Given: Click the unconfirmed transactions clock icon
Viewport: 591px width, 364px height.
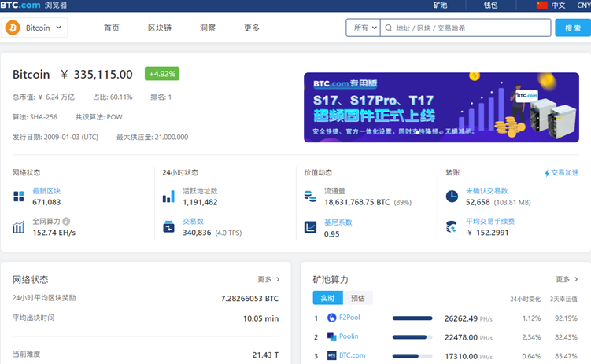Looking at the screenshot, I should [x=452, y=196].
